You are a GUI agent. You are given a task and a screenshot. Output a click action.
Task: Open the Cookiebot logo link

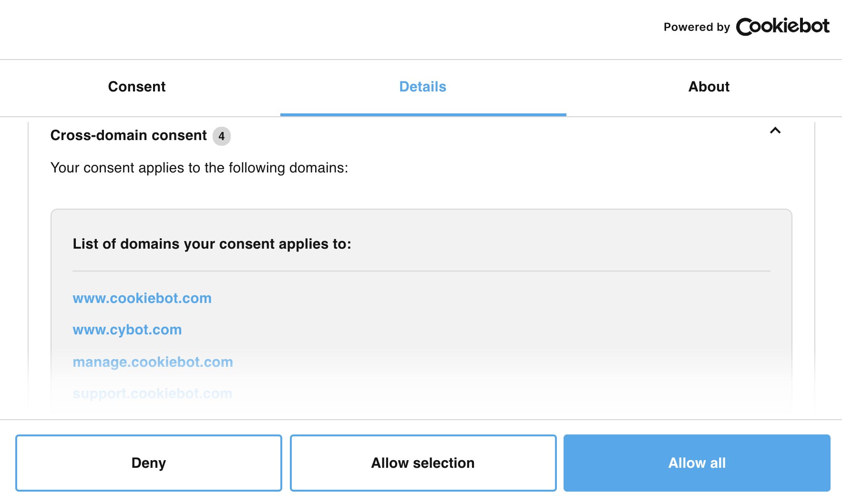[x=782, y=27]
